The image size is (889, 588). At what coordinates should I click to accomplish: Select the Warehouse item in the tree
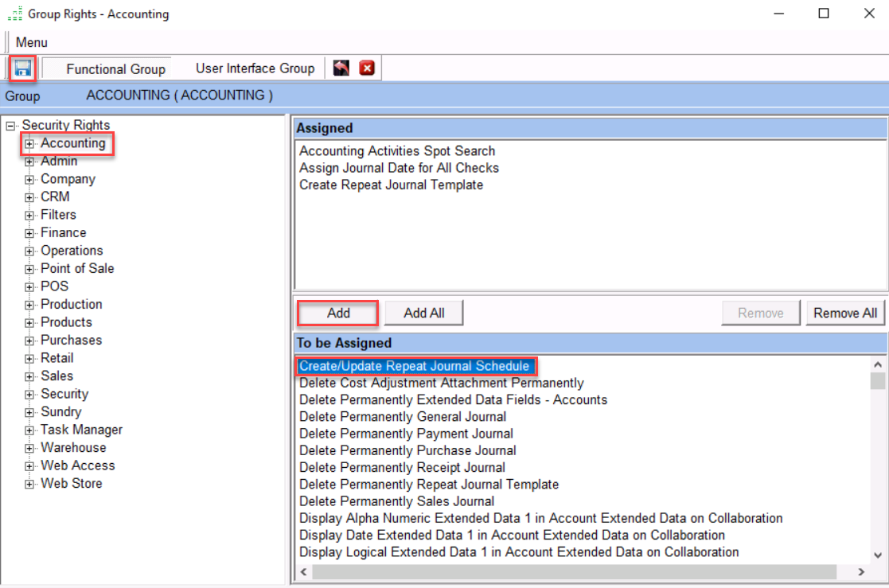pyautogui.click(x=73, y=448)
